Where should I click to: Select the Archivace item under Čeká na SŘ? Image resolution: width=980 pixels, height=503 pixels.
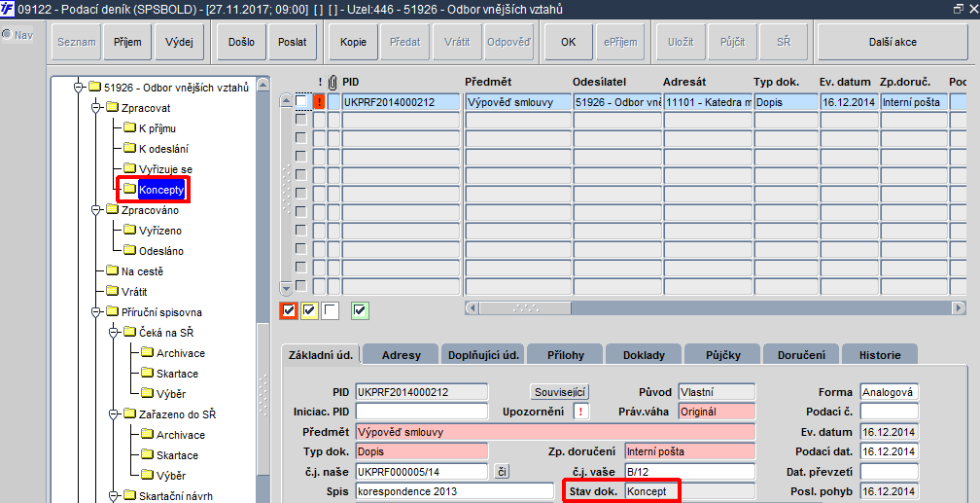(x=181, y=353)
